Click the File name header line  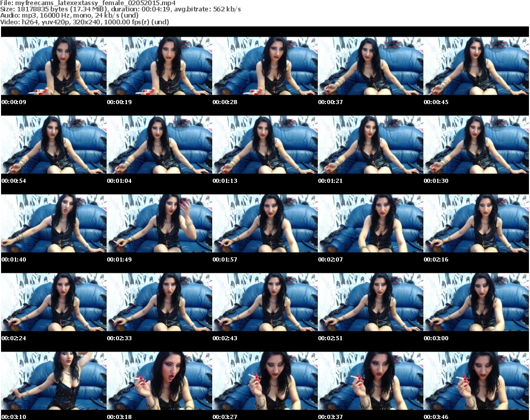(88, 3)
